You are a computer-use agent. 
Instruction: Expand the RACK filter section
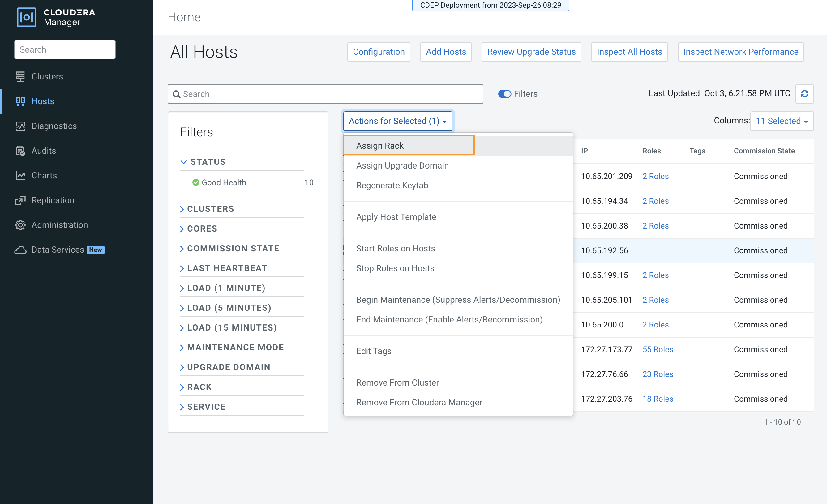tap(199, 387)
